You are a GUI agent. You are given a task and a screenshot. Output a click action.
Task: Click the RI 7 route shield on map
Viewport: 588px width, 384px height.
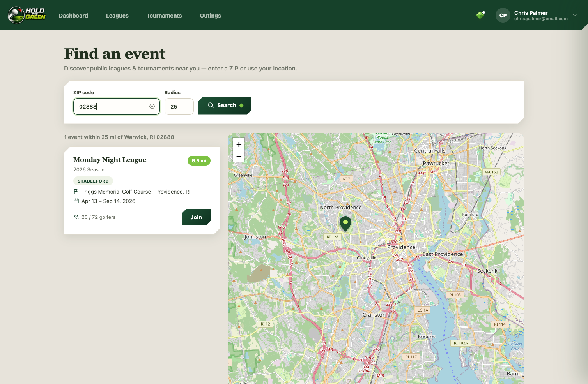click(346, 179)
